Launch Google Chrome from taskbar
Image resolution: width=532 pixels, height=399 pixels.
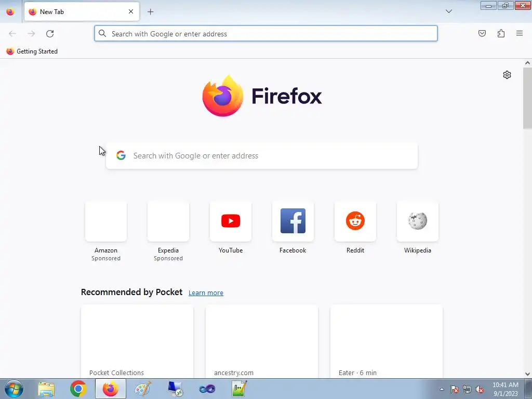(78, 389)
